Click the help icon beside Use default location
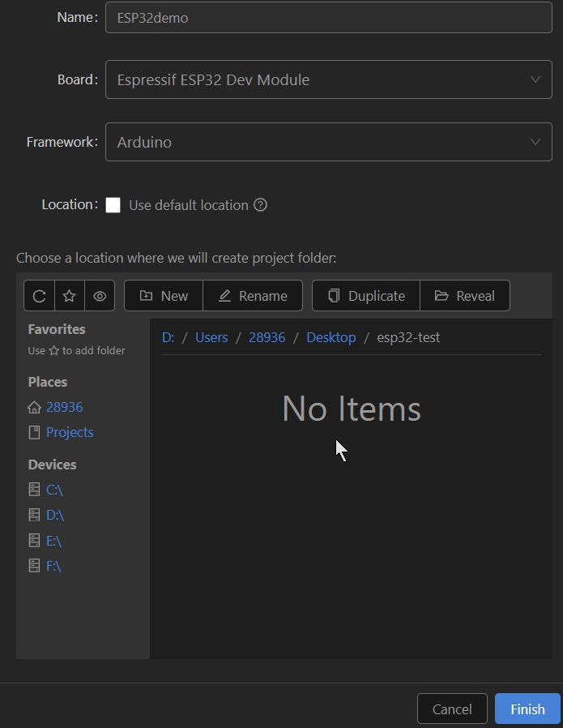The image size is (563, 728). click(x=260, y=205)
